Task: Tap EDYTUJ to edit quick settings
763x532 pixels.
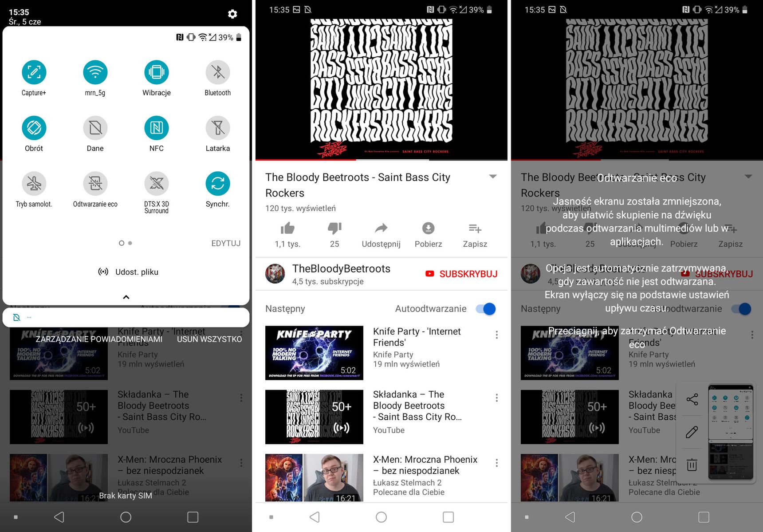Action: tap(226, 243)
